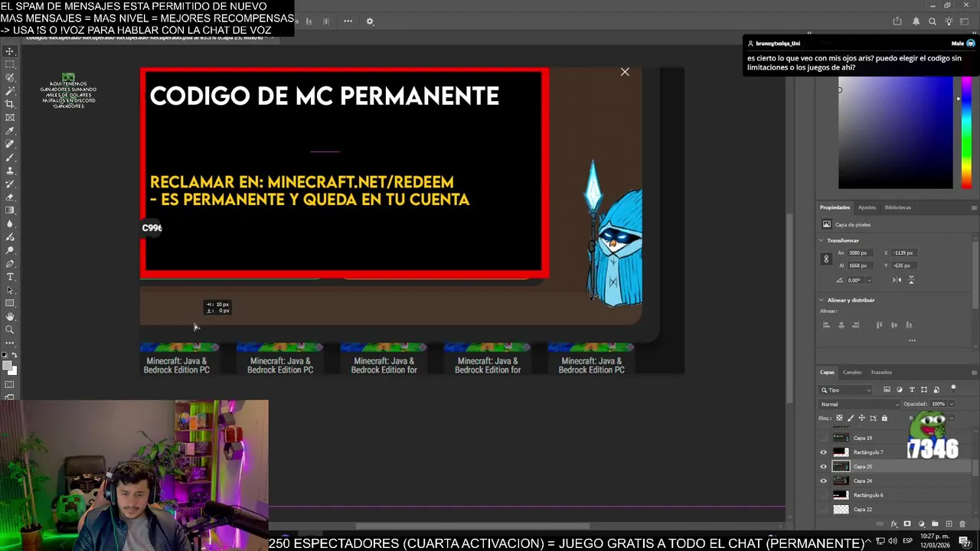Viewport: 980px width, 551px height.
Task: Show the Rectángulo 6 layer
Action: pyautogui.click(x=823, y=495)
